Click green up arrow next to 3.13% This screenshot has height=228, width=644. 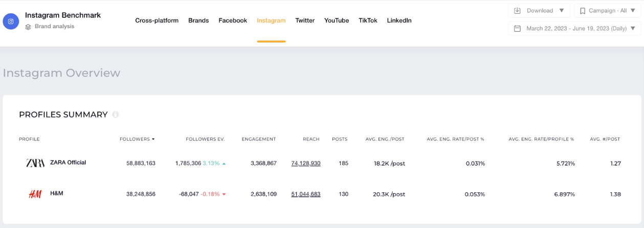coord(224,164)
